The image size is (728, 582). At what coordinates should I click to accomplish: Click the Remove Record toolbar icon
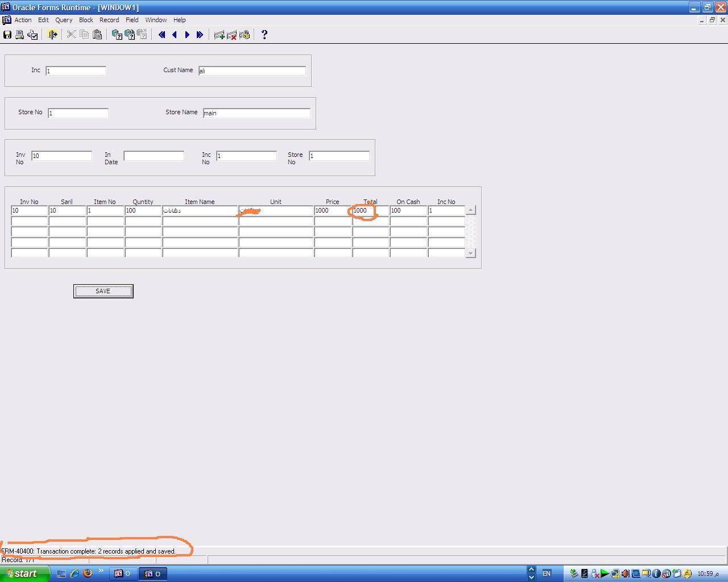pos(231,35)
